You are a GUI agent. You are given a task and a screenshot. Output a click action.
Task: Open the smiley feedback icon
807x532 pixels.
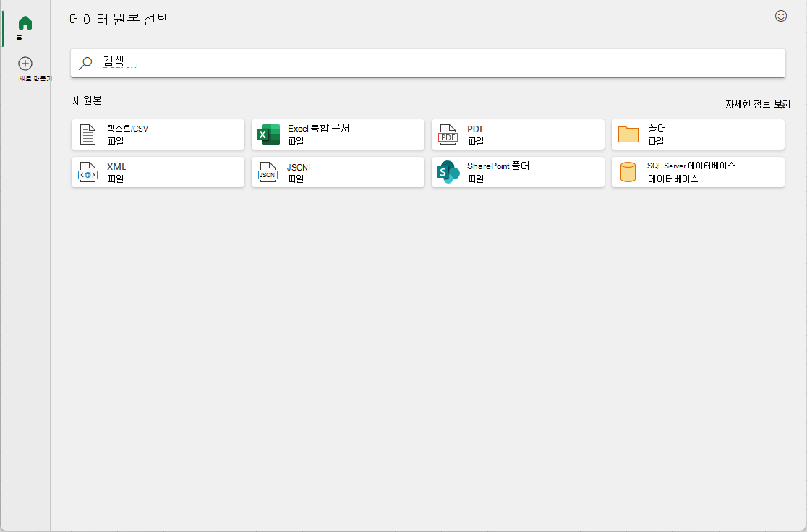coord(781,16)
